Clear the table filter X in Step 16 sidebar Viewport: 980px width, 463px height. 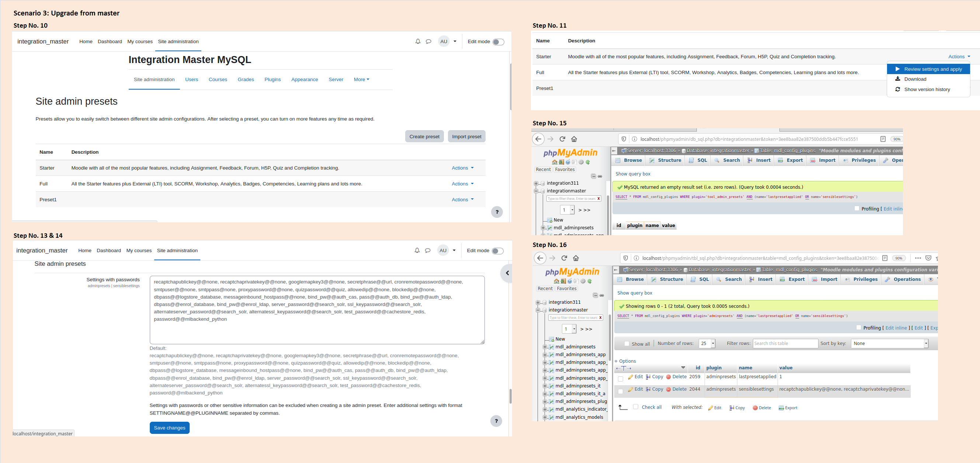pyautogui.click(x=600, y=318)
